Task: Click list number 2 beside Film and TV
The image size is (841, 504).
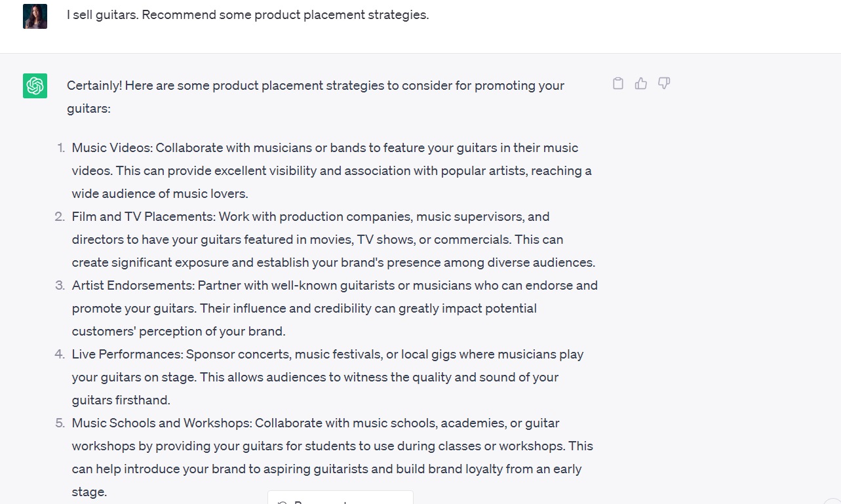Action: tap(60, 217)
